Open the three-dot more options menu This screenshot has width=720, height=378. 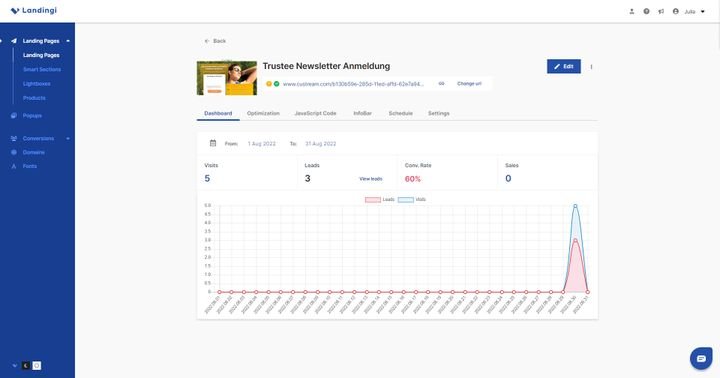[591, 67]
